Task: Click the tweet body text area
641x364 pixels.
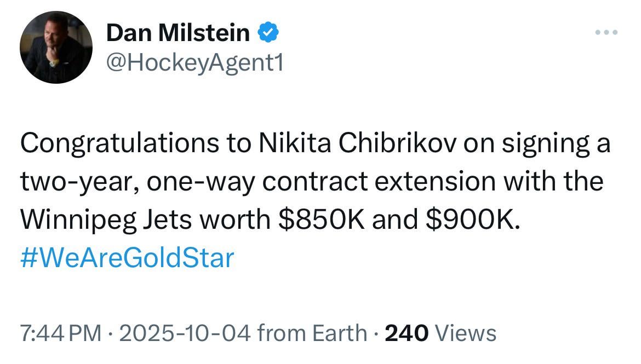Action: click(x=315, y=181)
